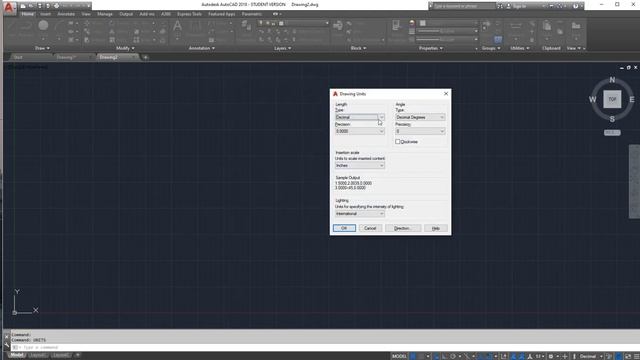Click the keyword search field in title bar
This screenshot has width=640, height=360.
coord(463,6)
